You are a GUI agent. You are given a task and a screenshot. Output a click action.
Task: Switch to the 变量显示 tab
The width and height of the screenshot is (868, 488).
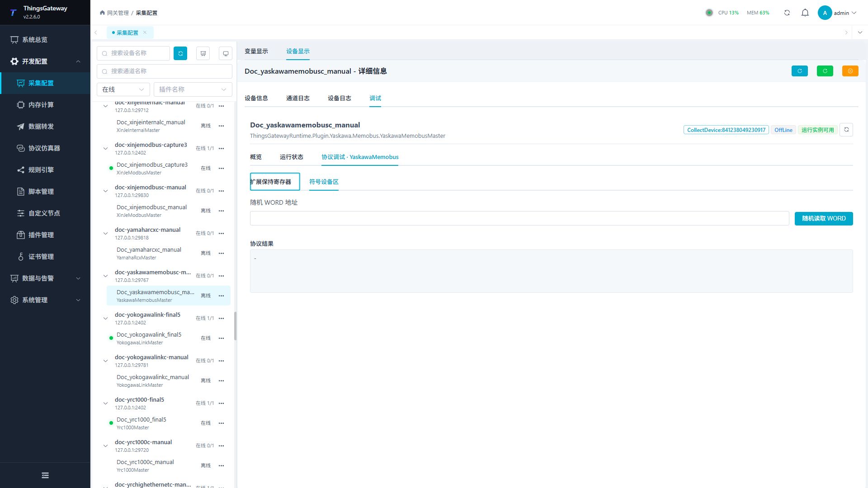256,51
